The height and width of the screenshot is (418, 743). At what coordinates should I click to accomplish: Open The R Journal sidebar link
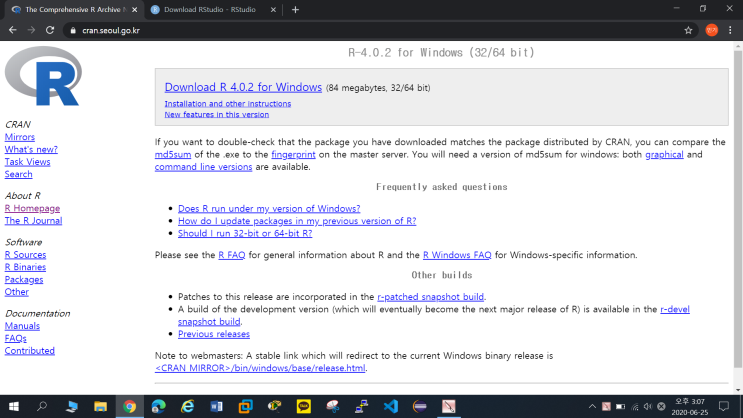[x=33, y=220]
